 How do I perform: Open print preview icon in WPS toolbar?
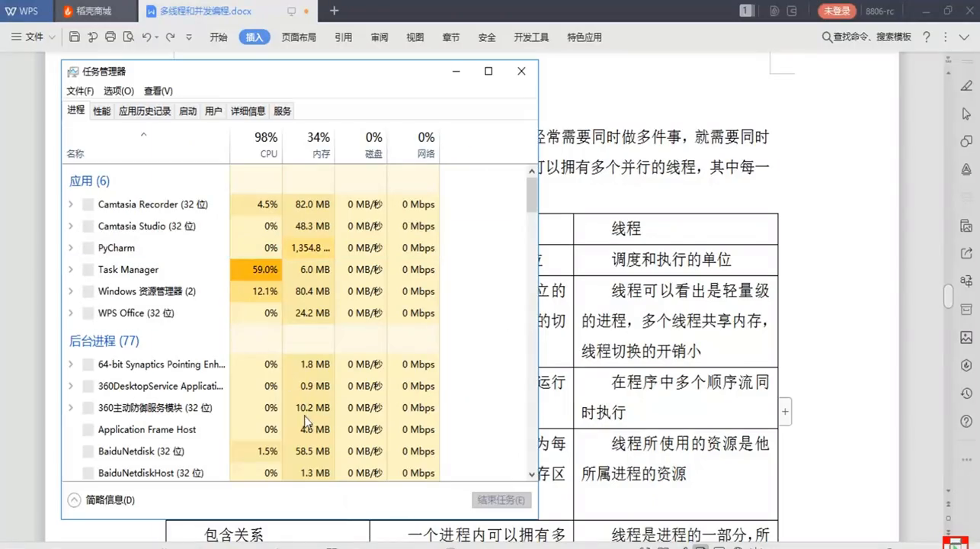pos(129,37)
